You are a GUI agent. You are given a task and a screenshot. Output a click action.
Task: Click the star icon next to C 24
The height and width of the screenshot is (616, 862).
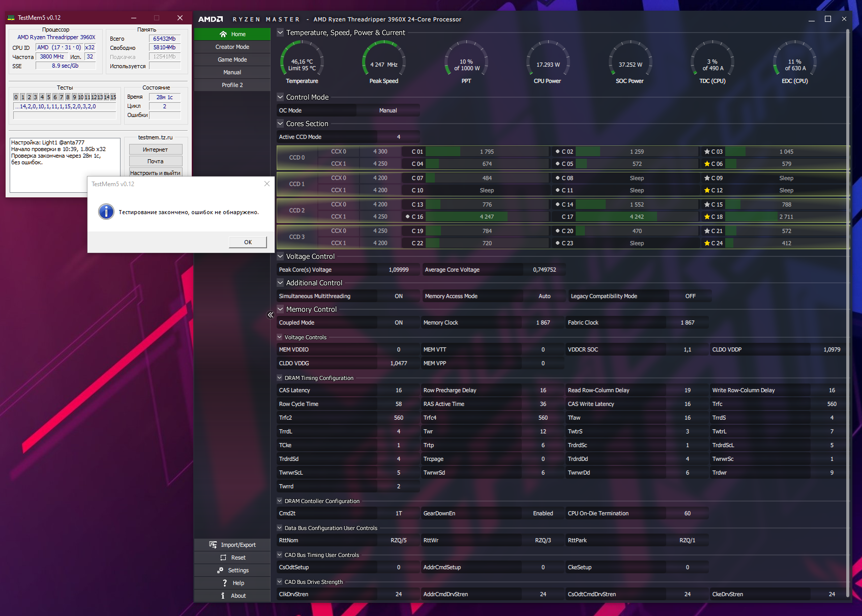coord(707,243)
